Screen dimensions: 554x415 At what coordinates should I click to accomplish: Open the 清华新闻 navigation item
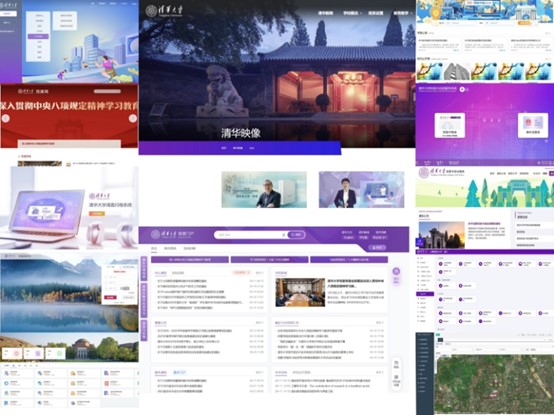click(x=325, y=13)
